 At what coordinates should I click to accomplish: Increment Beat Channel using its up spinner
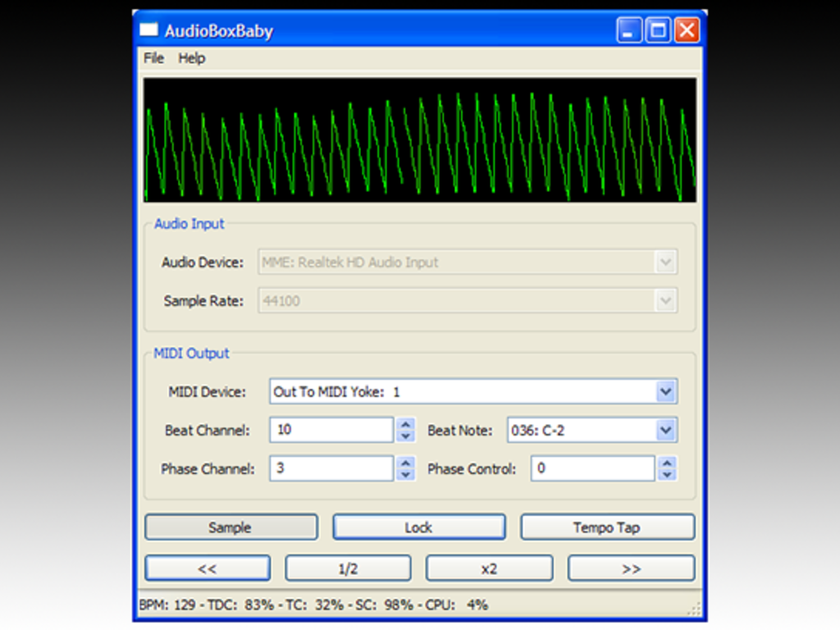click(406, 425)
